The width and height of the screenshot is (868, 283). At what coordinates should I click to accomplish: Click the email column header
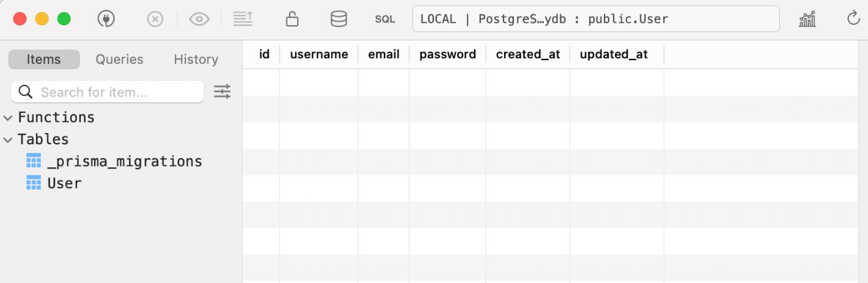384,54
